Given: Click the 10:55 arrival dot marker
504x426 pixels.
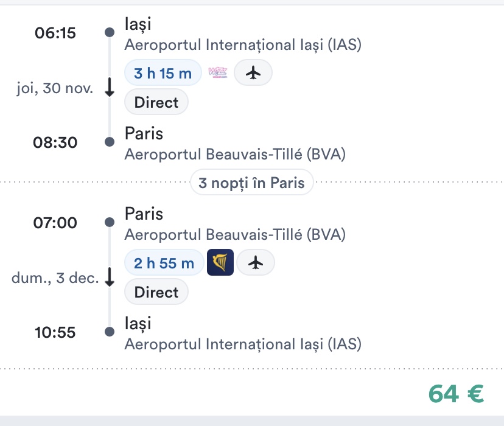Looking at the screenshot, I should 110,332.
